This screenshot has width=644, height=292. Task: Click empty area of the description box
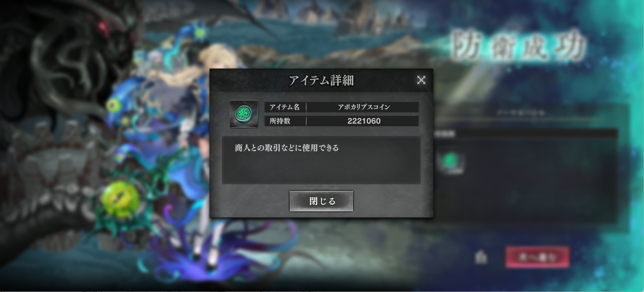pos(321,169)
